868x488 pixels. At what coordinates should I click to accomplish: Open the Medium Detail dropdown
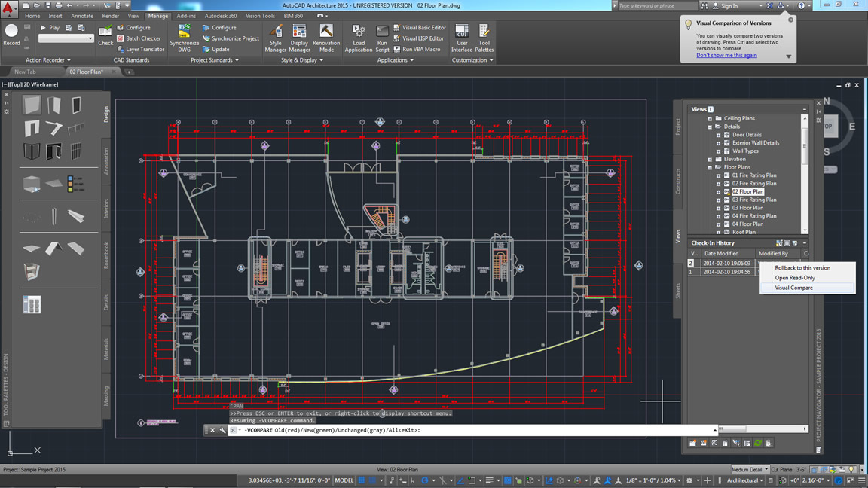(x=747, y=469)
